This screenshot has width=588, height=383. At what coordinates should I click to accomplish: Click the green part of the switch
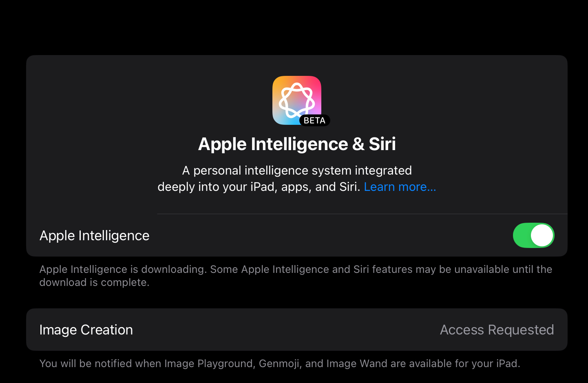click(522, 235)
